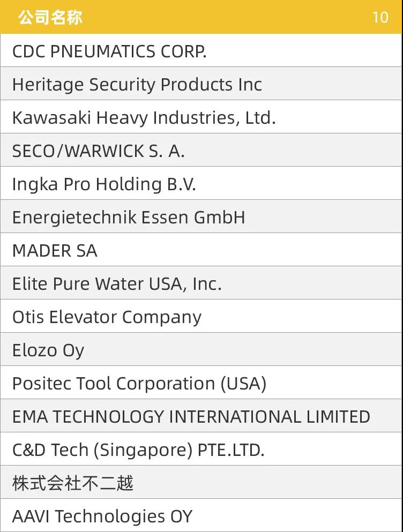Select the MADER SA row
Image resolution: width=403 pixels, height=532 pixels.
coord(202,250)
